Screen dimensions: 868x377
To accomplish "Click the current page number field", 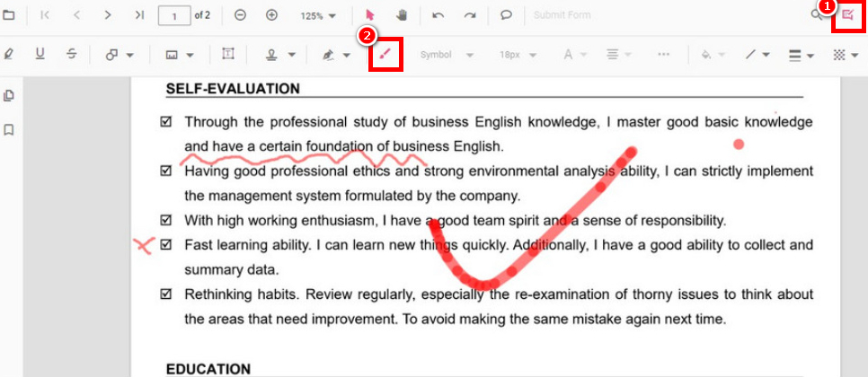I will point(173,15).
